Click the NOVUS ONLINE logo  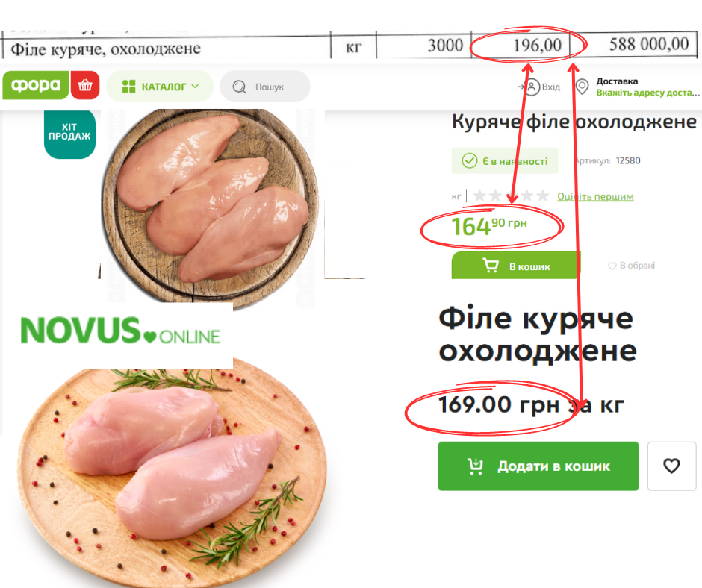[x=120, y=331]
